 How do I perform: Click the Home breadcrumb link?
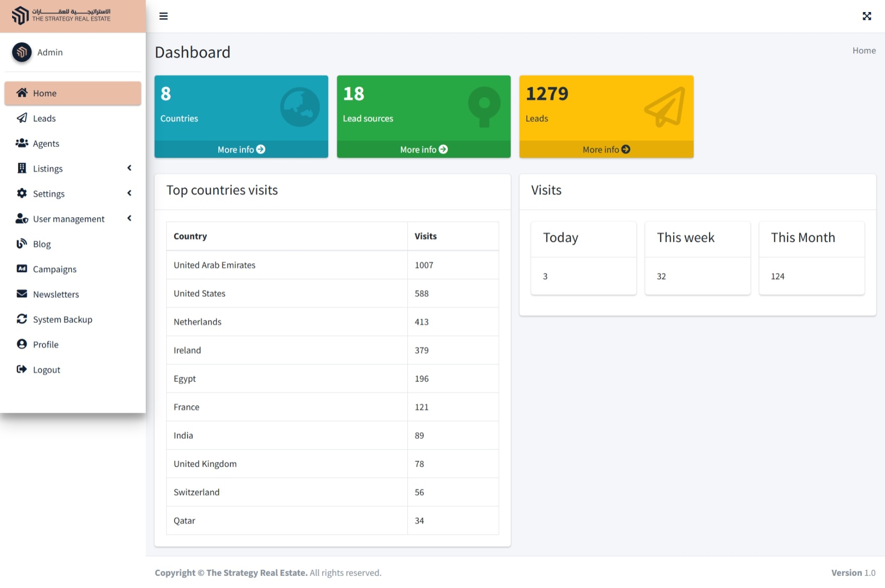click(x=864, y=50)
